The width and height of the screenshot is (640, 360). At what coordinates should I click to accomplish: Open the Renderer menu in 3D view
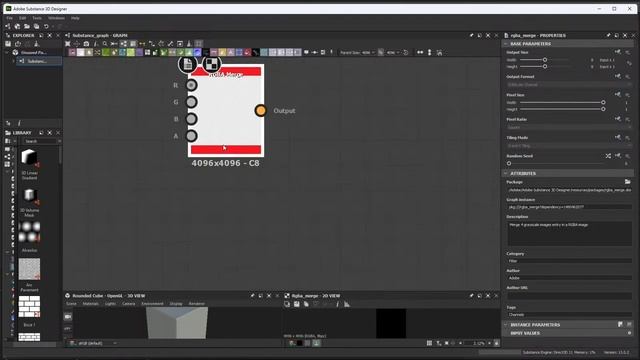pyautogui.click(x=197, y=304)
